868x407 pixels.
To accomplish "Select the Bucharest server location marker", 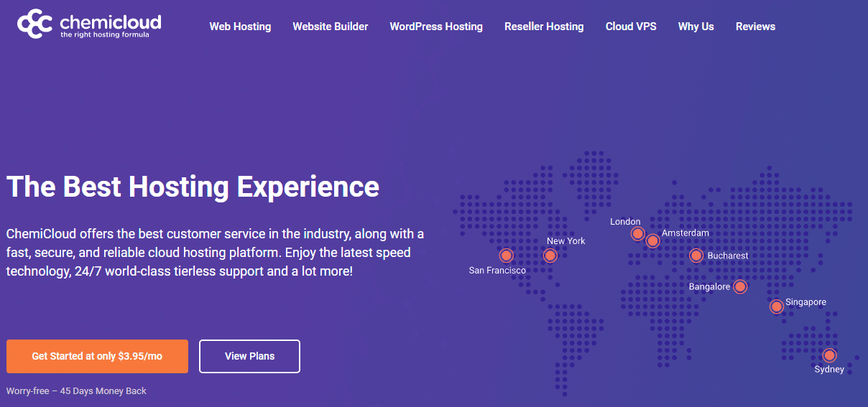I will [696, 255].
